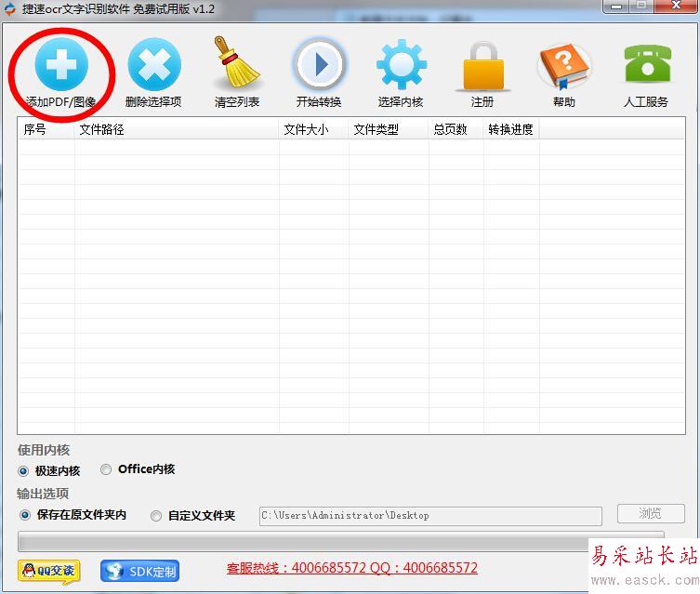Click the SDK定制 button
This screenshot has height=594, width=700.
[139, 572]
